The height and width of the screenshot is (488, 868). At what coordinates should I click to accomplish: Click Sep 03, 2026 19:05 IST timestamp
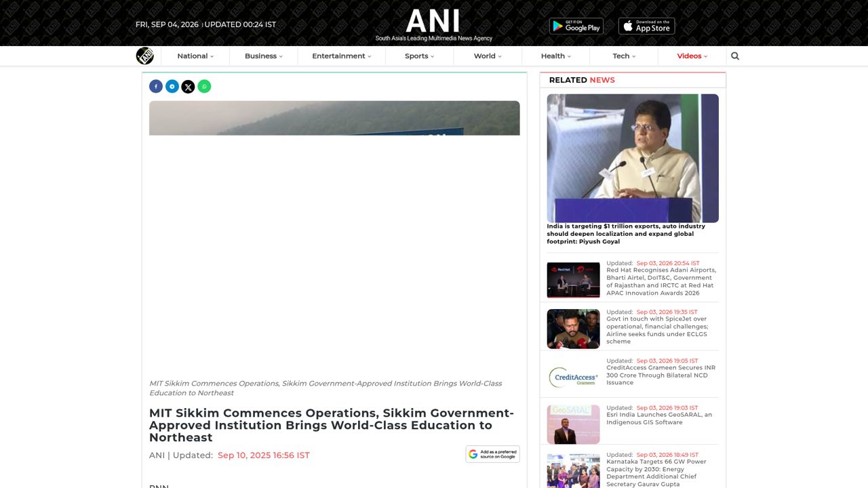(x=667, y=361)
